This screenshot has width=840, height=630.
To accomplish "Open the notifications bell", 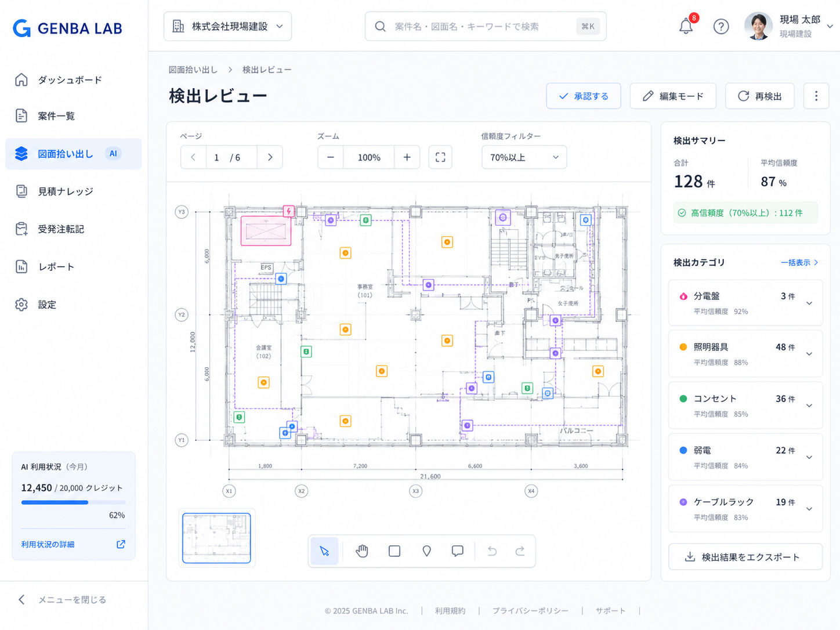I will (686, 26).
